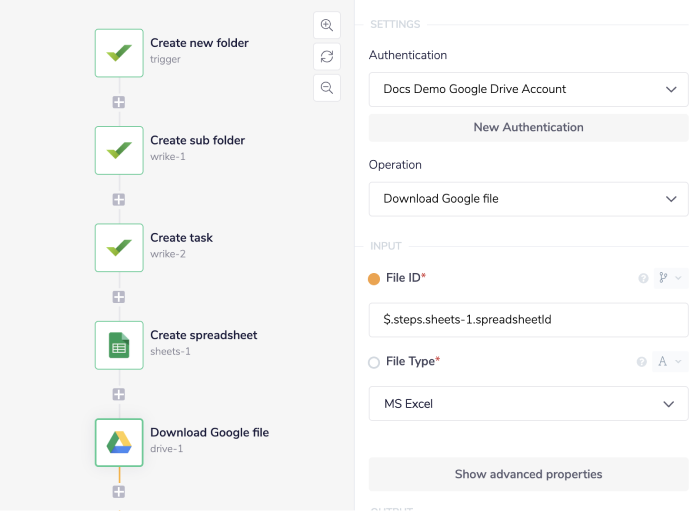Screen dimensions: 700x511
Task: Click the refresh canvas icon
Action: pos(327,56)
